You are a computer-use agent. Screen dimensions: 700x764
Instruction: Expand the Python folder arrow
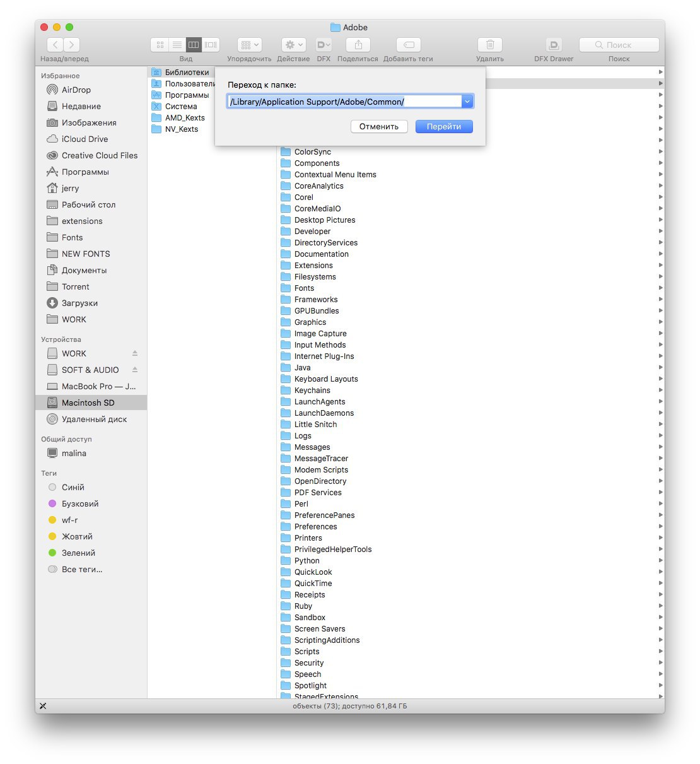(660, 560)
